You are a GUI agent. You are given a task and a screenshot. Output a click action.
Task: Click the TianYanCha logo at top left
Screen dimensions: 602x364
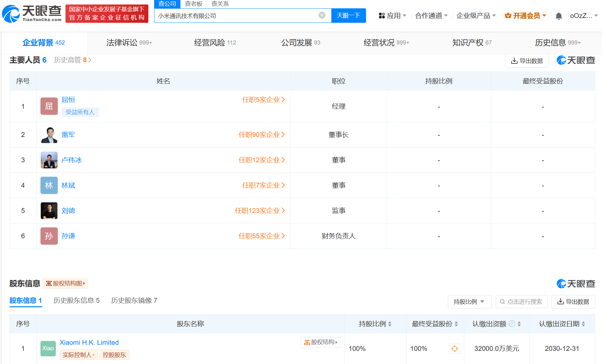32,14
